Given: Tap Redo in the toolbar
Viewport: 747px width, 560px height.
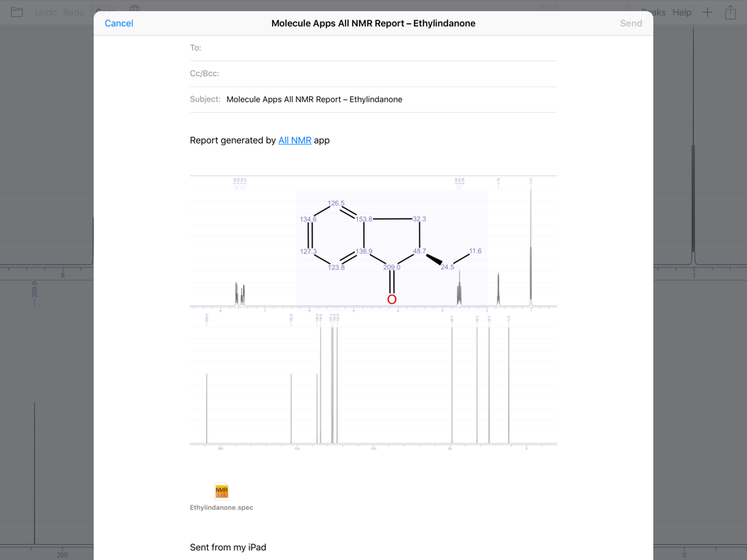Looking at the screenshot, I should coord(73,13).
